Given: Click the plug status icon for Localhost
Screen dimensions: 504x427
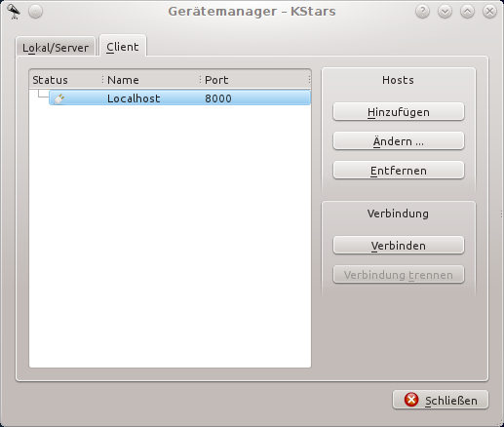Looking at the screenshot, I should point(59,98).
